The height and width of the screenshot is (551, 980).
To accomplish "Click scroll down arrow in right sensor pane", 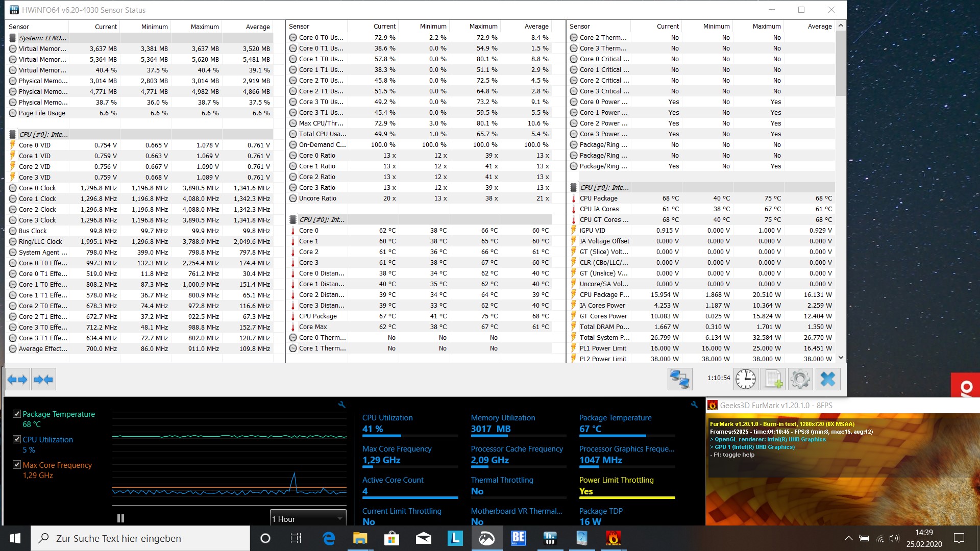I will (841, 358).
